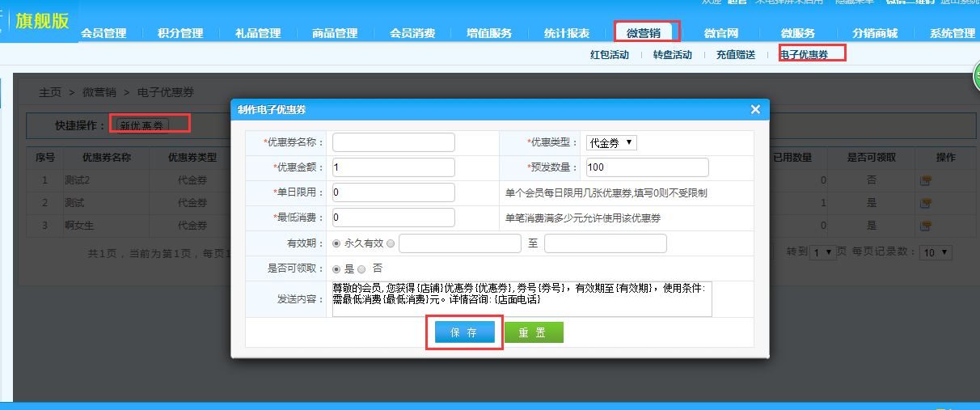980x410 pixels.
Task: Close the 制作电子优惠券 dialog with the X
Action: 755,109
